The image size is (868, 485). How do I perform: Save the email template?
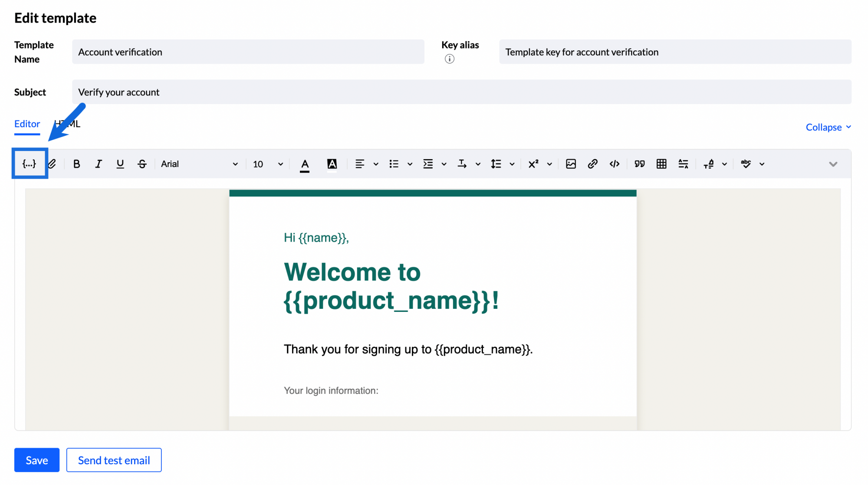(x=36, y=460)
